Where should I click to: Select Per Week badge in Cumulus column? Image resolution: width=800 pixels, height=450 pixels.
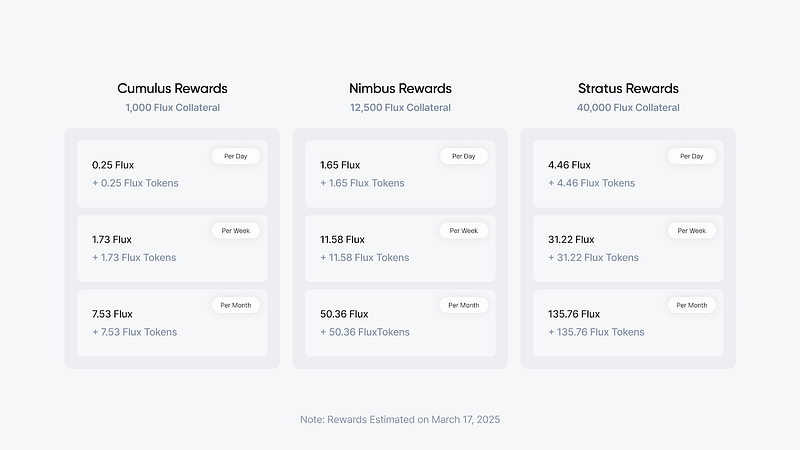click(x=236, y=230)
